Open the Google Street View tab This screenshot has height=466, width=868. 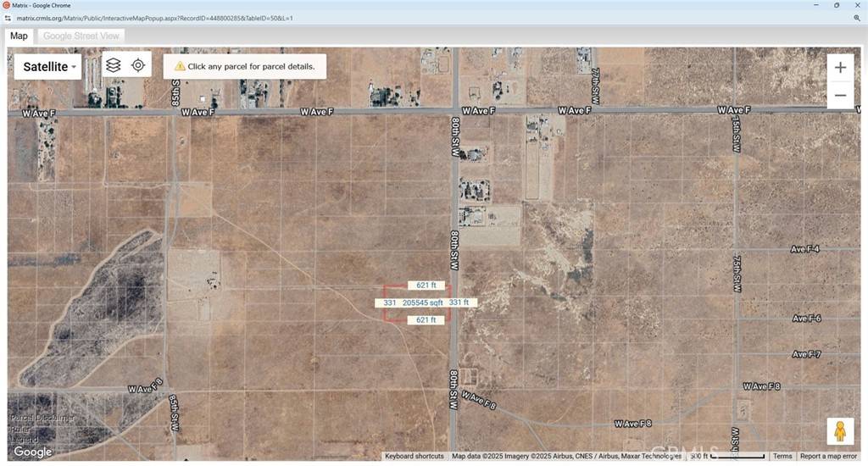click(81, 36)
